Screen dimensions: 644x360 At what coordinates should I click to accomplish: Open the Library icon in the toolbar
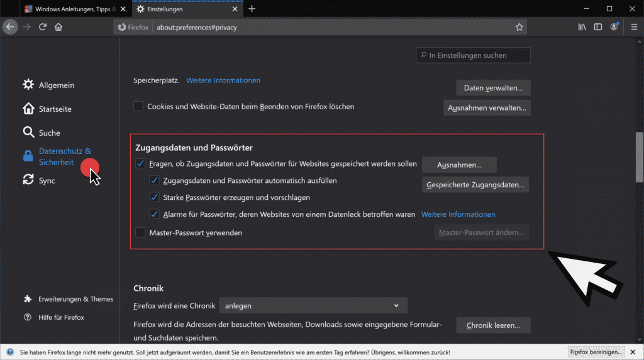582,27
